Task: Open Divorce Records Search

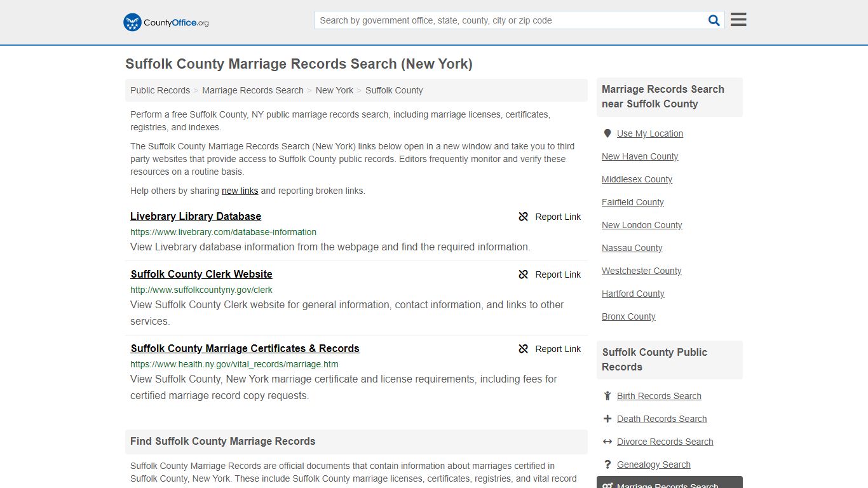Action: [665, 442]
